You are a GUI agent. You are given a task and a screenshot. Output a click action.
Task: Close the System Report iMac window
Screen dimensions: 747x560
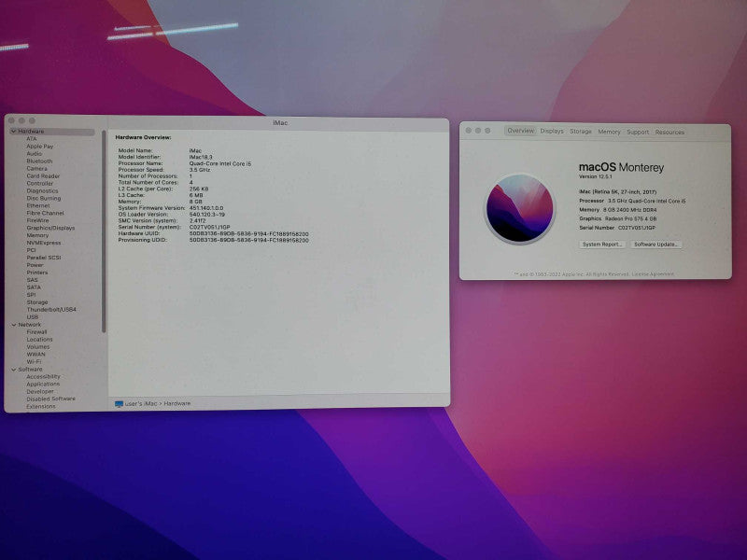coord(12,120)
